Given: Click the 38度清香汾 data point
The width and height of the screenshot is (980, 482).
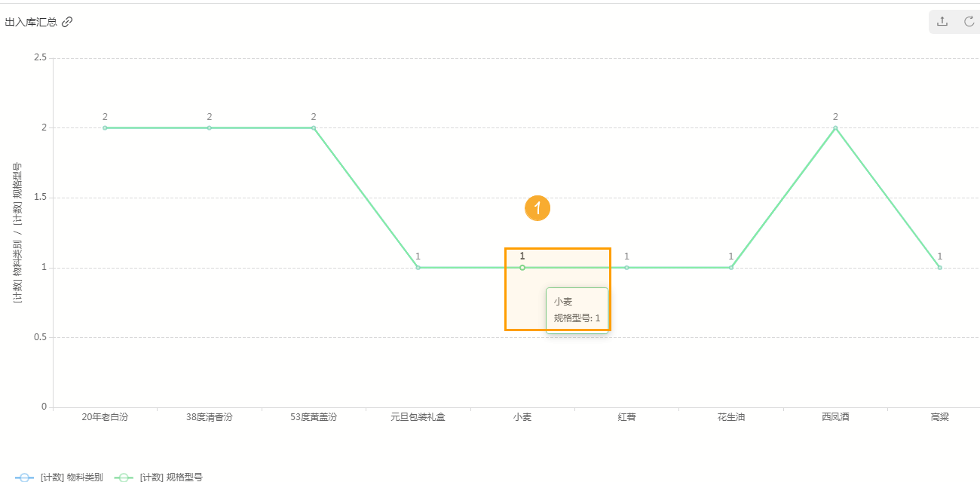Looking at the screenshot, I should [x=210, y=128].
